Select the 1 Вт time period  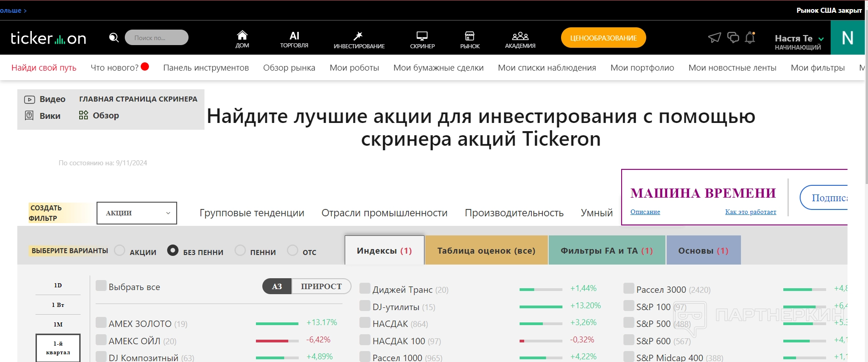pyautogui.click(x=58, y=305)
